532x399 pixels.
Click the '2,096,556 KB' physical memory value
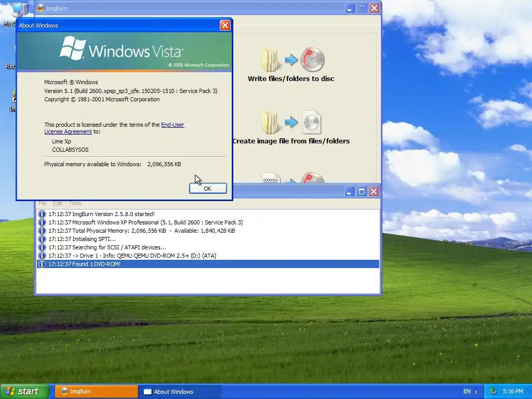[164, 164]
